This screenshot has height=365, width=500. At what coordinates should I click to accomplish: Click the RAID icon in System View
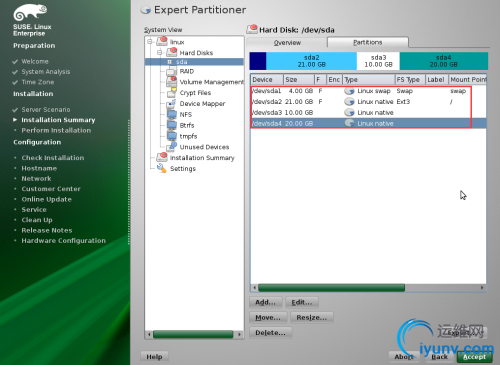pos(172,71)
